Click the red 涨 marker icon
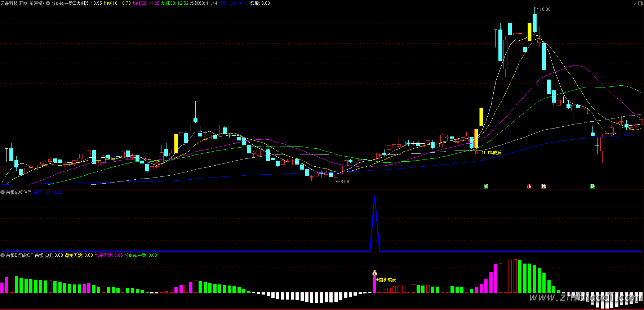Image resolution: width=644 pixels, height=310 pixels. (529, 187)
